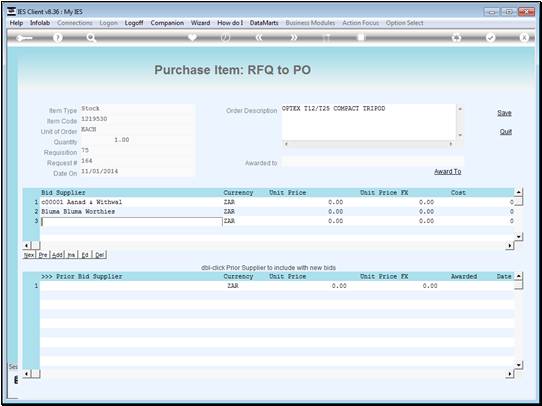Click the Add button below the bid grid

[57, 255]
